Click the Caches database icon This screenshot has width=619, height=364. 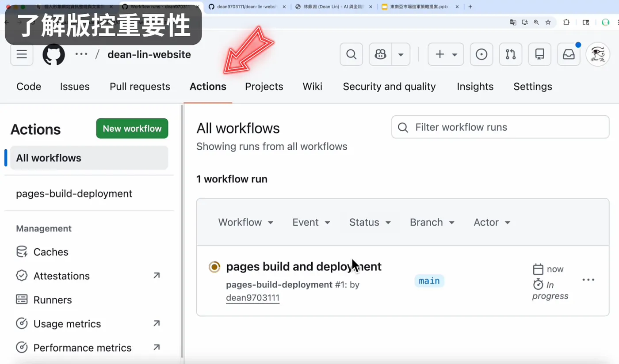pos(22,252)
